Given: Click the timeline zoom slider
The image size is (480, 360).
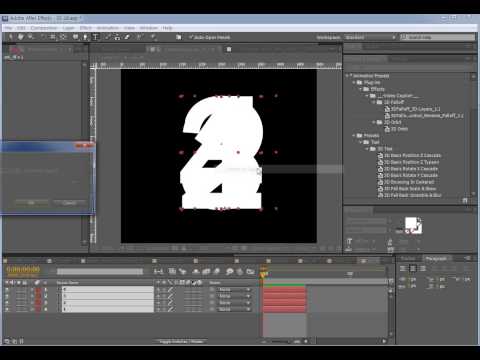Looking at the screenshot, I should point(282,341).
